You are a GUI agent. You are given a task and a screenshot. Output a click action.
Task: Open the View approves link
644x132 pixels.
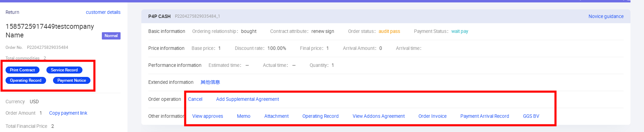click(208, 116)
